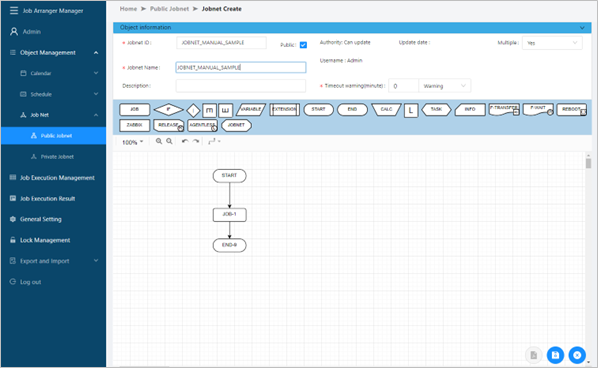Pick the W parallel-end icon

pyautogui.click(x=225, y=111)
